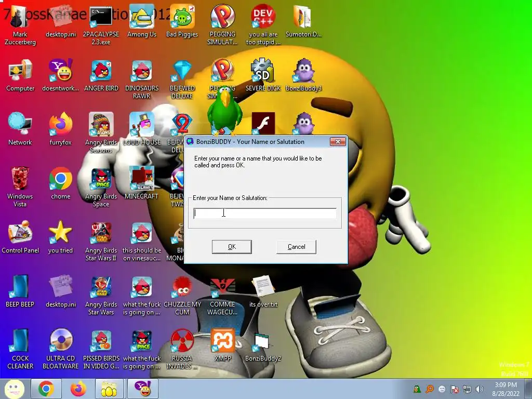Open the Start menu smiley button
The image size is (532, 399).
(x=14, y=389)
